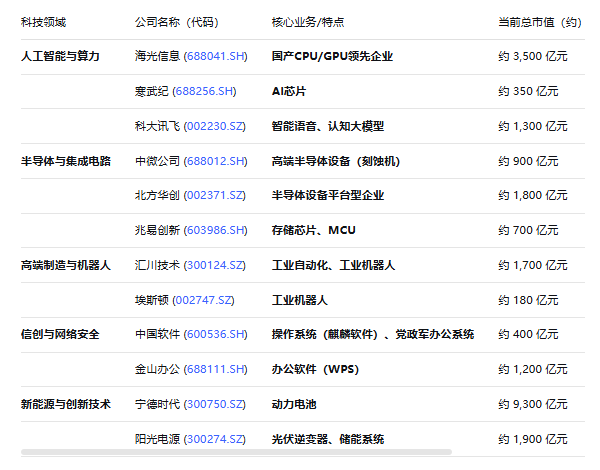The height and width of the screenshot is (470, 600).
Task: Open stock code link 600536.SH
Action: (x=215, y=334)
